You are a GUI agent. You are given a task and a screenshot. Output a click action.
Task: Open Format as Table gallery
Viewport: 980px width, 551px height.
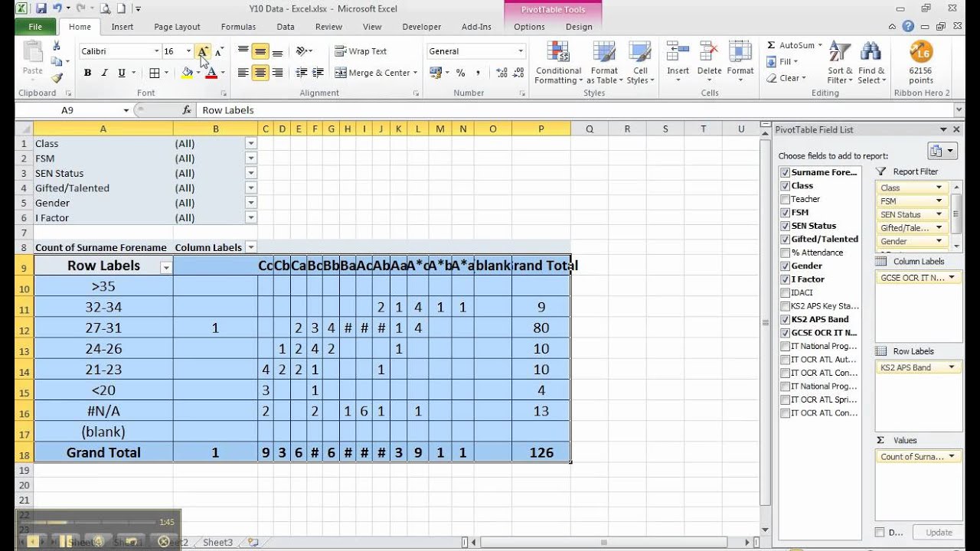coord(604,64)
